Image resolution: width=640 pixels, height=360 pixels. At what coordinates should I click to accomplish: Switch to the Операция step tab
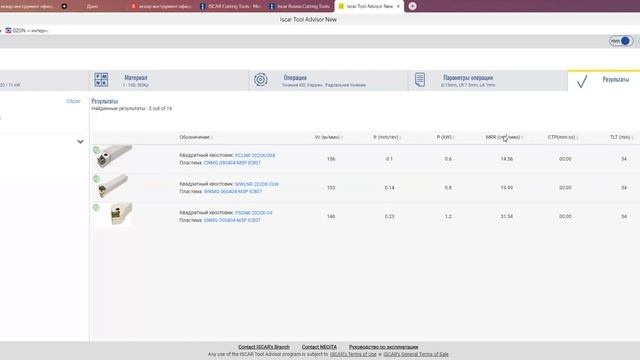point(329,80)
